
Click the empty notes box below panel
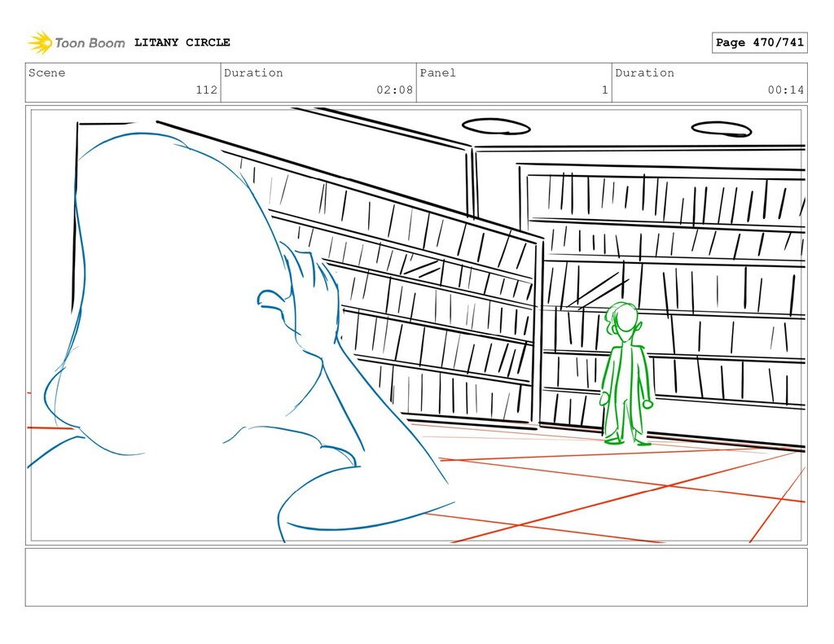pos(416,577)
